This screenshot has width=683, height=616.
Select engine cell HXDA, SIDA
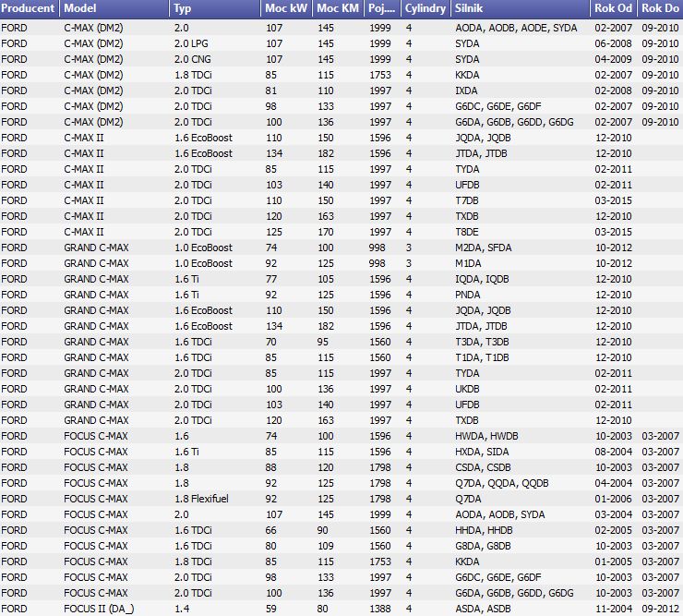click(x=482, y=452)
